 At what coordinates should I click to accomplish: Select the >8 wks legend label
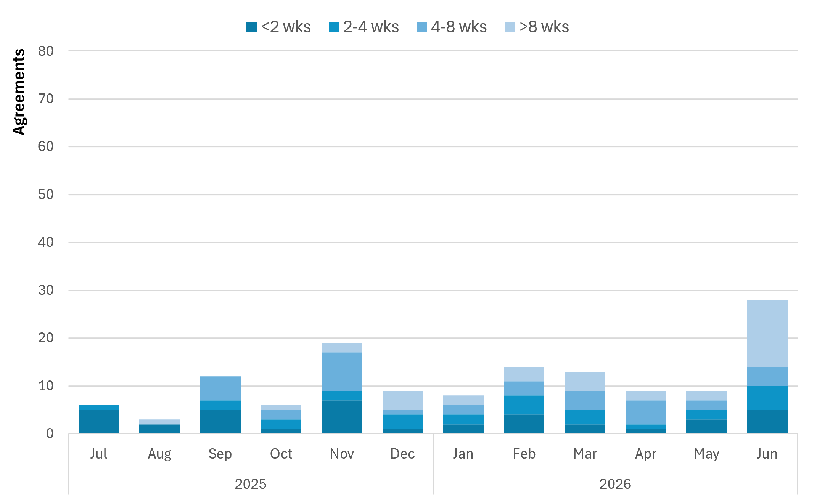pos(544,27)
